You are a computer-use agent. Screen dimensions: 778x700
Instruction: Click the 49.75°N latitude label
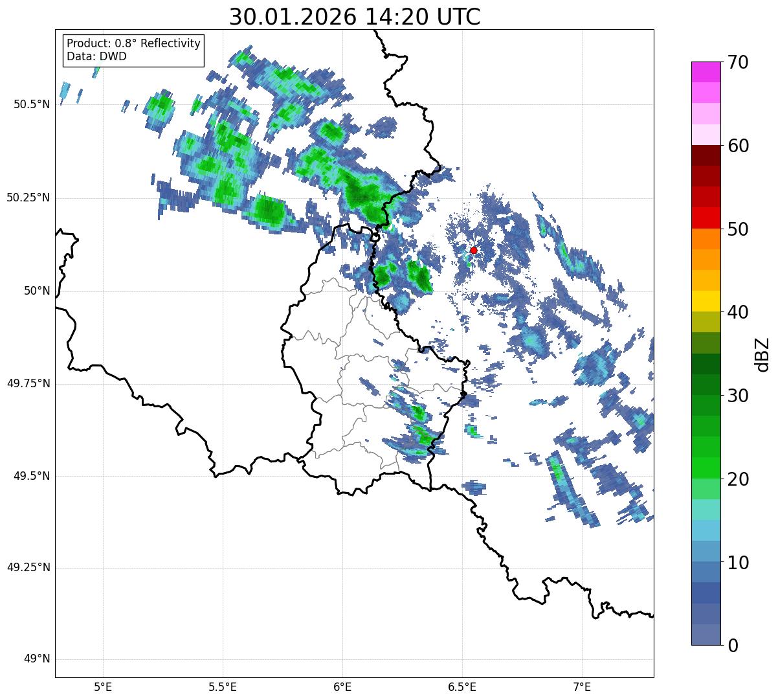point(28,383)
